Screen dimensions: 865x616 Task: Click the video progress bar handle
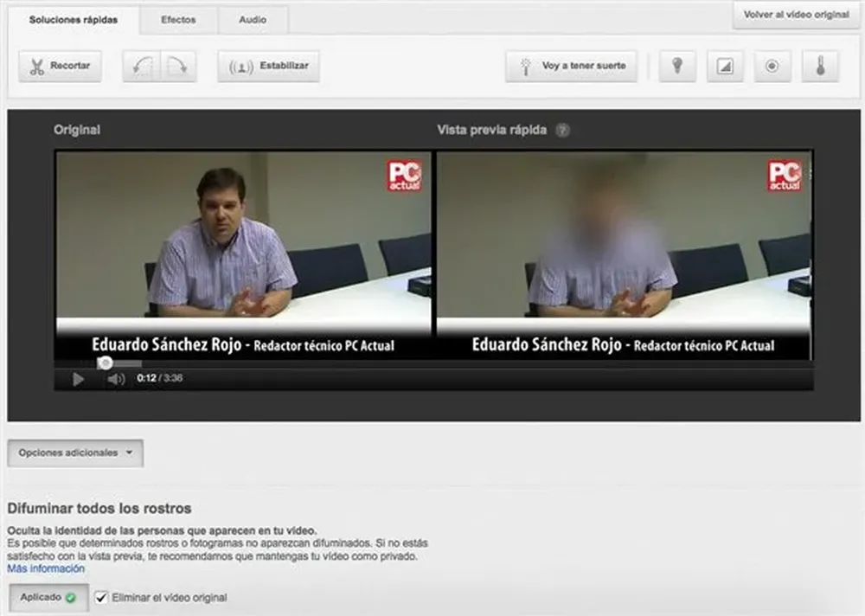pos(105,363)
